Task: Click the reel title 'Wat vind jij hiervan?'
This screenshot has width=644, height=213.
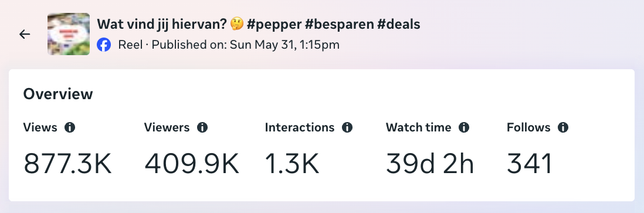Action: (x=162, y=24)
